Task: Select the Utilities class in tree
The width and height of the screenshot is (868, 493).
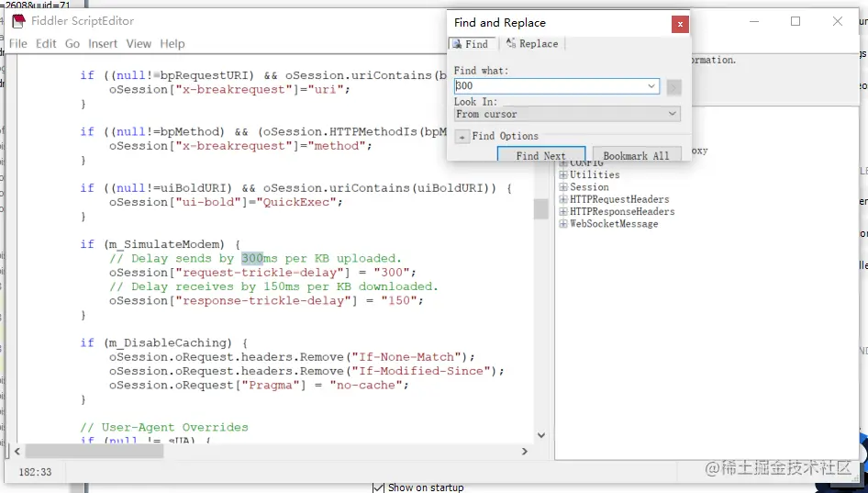Action: (x=595, y=174)
